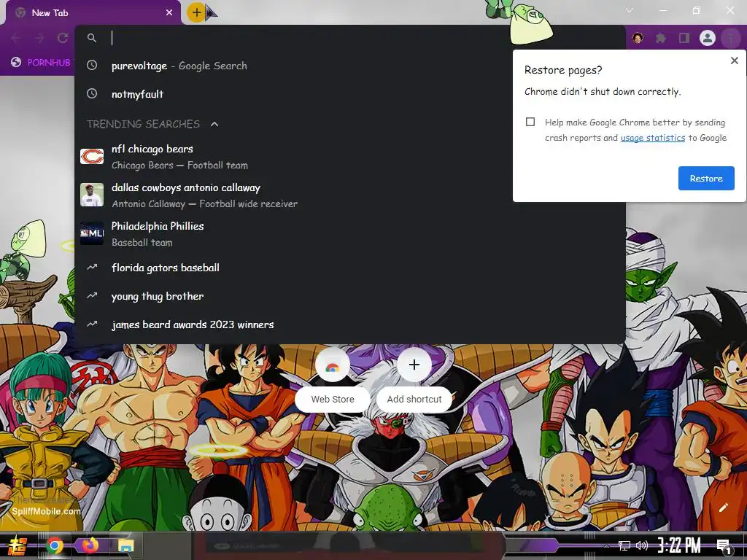Screen dimensions: 747x560
Task: Choose the Philadelphia Phillies suggestion
Action: pos(349,234)
